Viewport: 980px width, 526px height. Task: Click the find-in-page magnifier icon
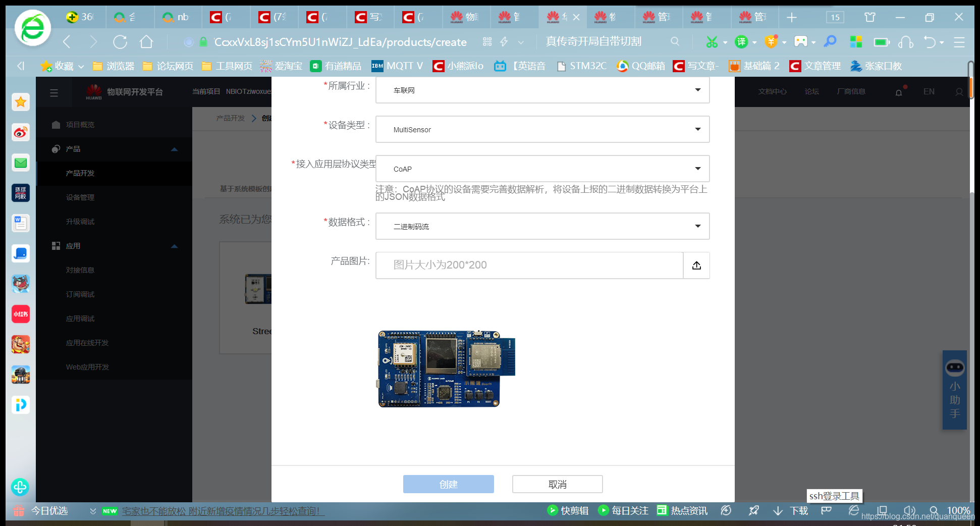pyautogui.click(x=831, y=42)
